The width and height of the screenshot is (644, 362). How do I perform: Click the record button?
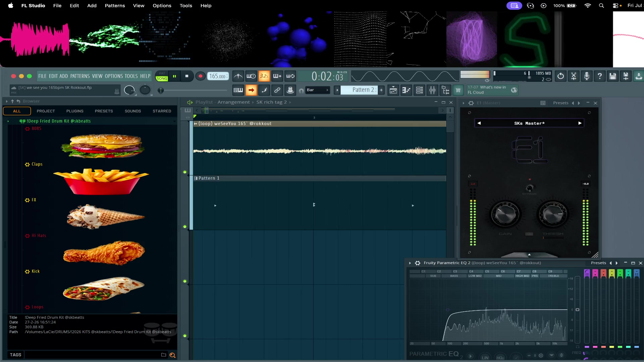click(x=201, y=76)
